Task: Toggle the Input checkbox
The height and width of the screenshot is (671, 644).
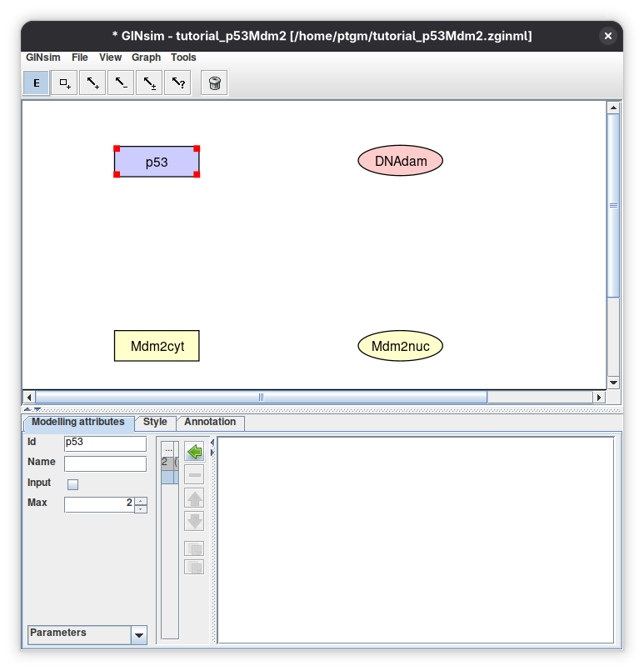Action: tap(73, 484)
